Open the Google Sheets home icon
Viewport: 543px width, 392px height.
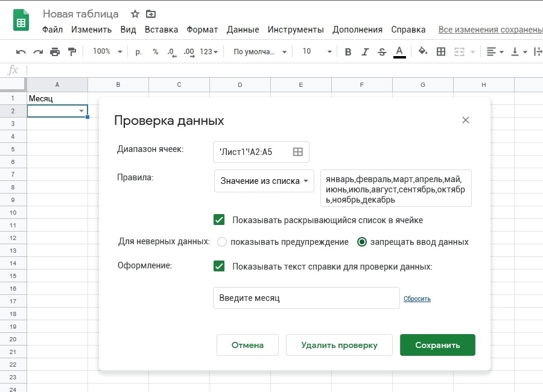pos(21,21)
